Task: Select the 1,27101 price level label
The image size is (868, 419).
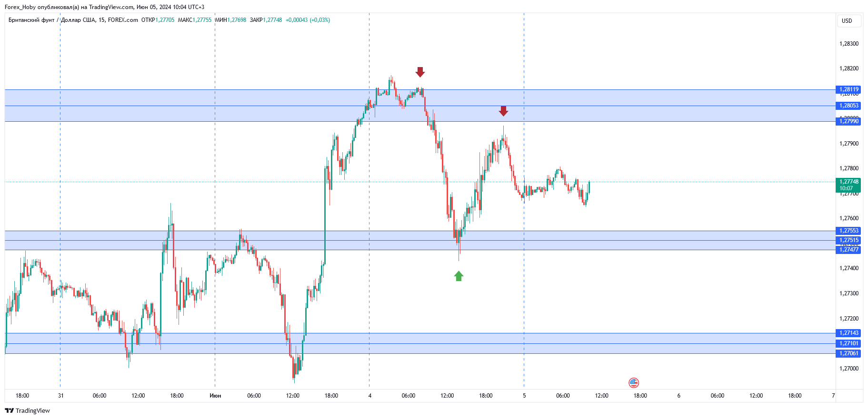Action: pyautogui.click(x=848, y=343)
